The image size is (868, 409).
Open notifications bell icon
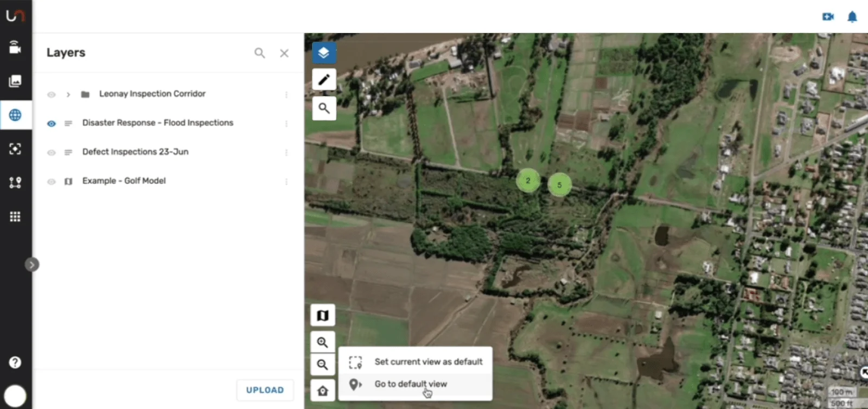[x=852, y=17]
